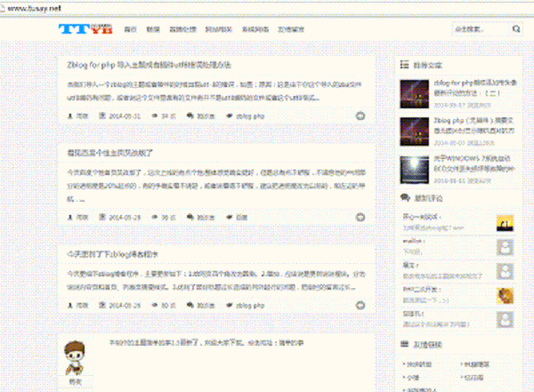Click cartoon boy author avatar at bottom
Screen dimensions: 534x392
pos(75,358)
